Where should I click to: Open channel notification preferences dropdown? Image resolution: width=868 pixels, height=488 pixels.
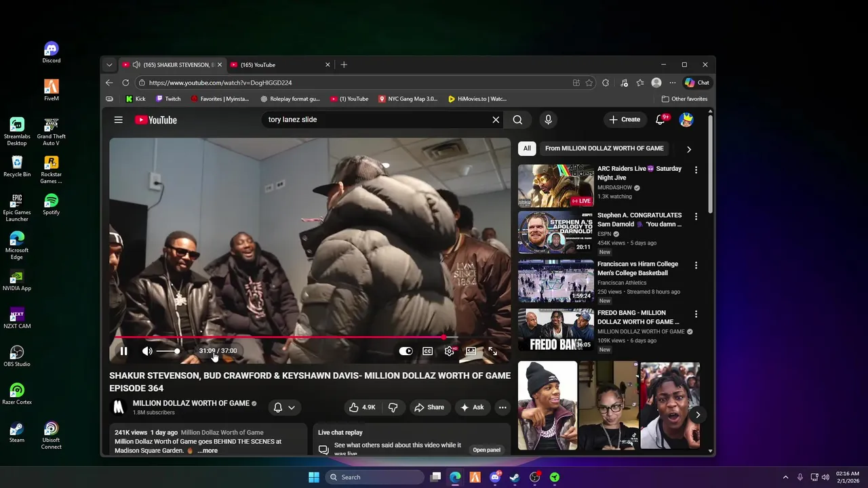coord(284,407)
